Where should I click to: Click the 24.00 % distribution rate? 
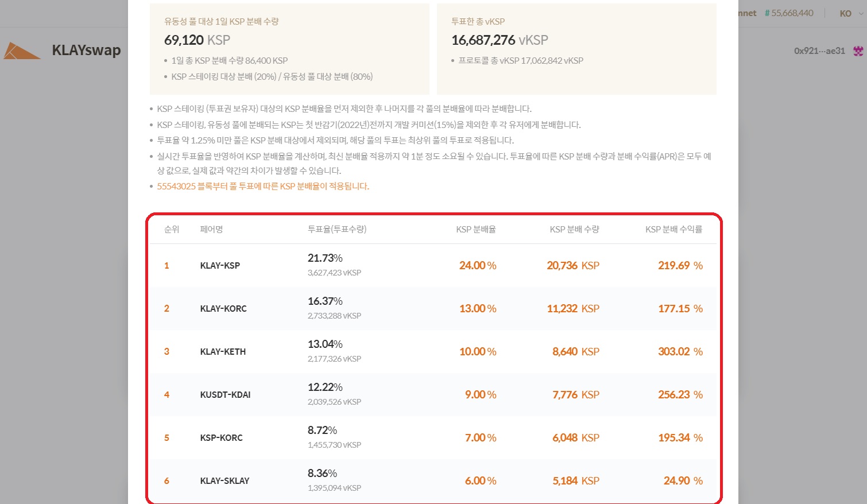coord(478,266)
